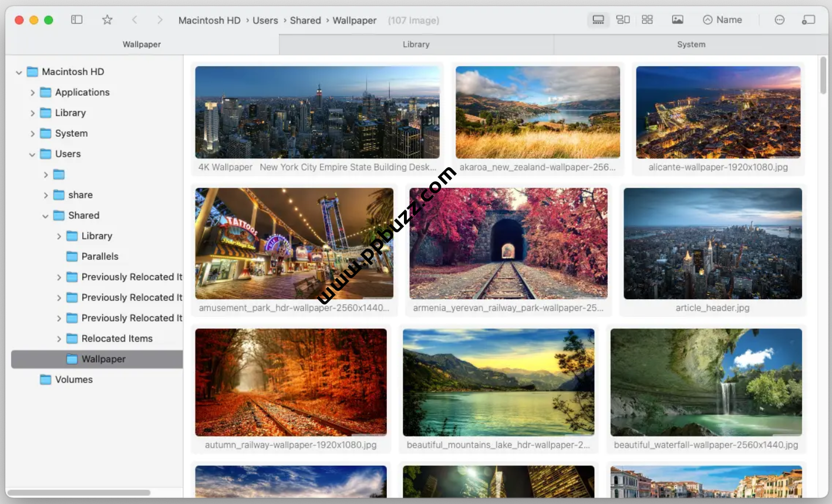832x504 pixels.
Task: Expand the Applications folder in sidebar
Action: pyautogui.click(x=33, y=93)
